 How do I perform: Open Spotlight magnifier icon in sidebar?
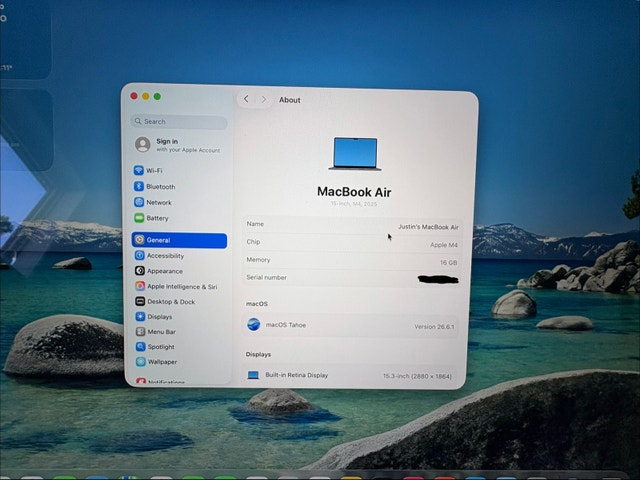click(140, 347)
